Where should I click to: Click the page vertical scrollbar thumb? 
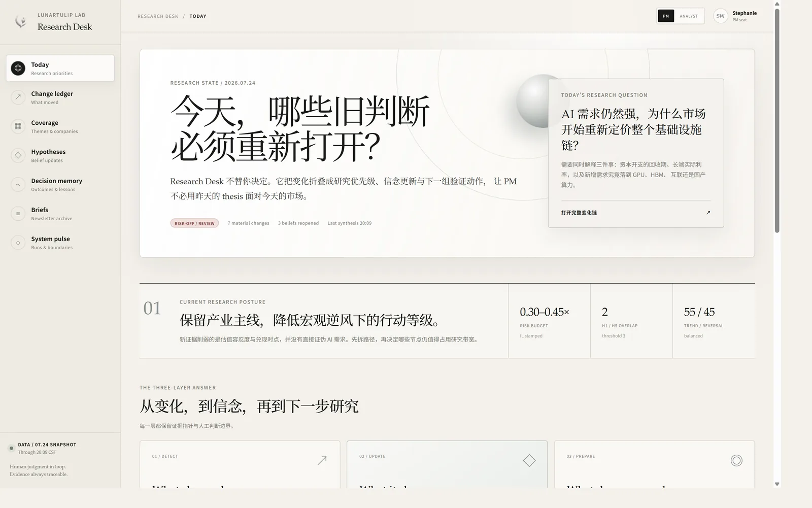point(777,120)
